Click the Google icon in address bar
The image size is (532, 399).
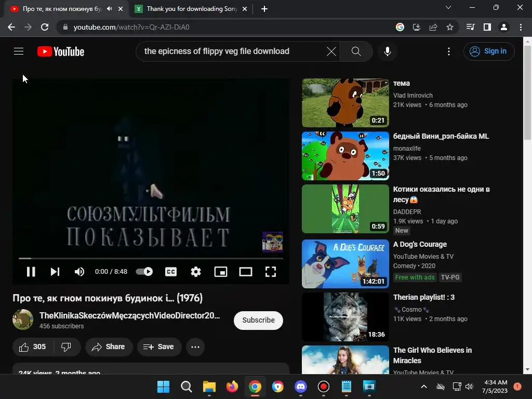click(400, 27)
